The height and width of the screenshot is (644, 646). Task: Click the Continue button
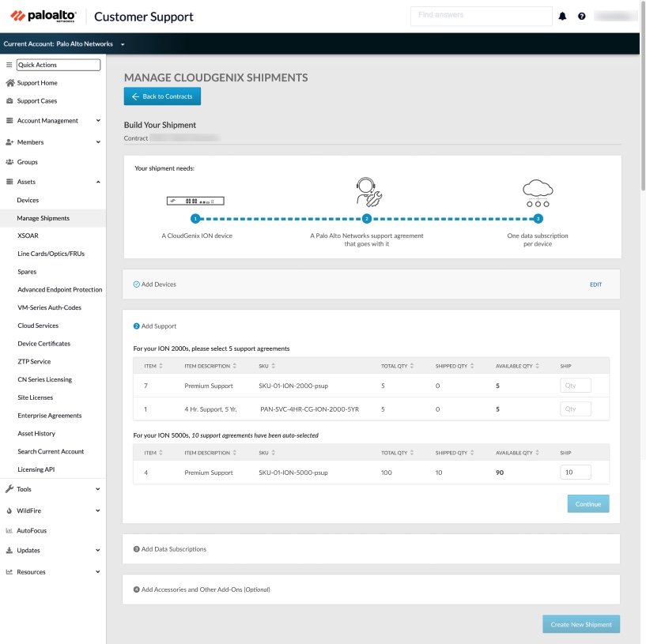tap(588, 504)
